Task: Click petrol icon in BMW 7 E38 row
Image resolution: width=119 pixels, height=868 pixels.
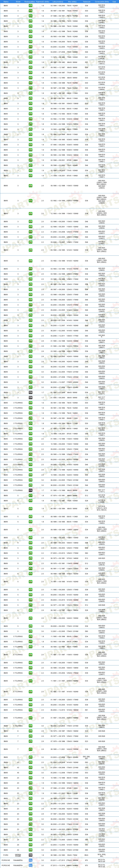Action: point(30,749)
